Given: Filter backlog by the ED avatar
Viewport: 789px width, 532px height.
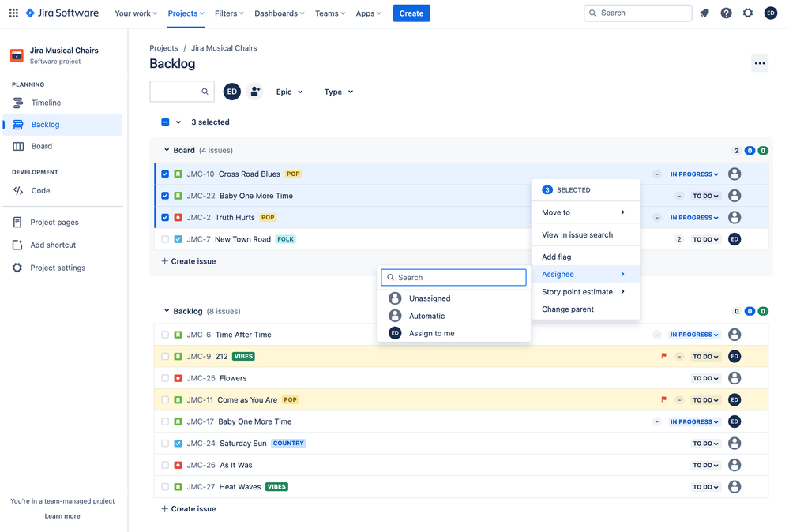Looking at the screenshot, I should (232, 92).
